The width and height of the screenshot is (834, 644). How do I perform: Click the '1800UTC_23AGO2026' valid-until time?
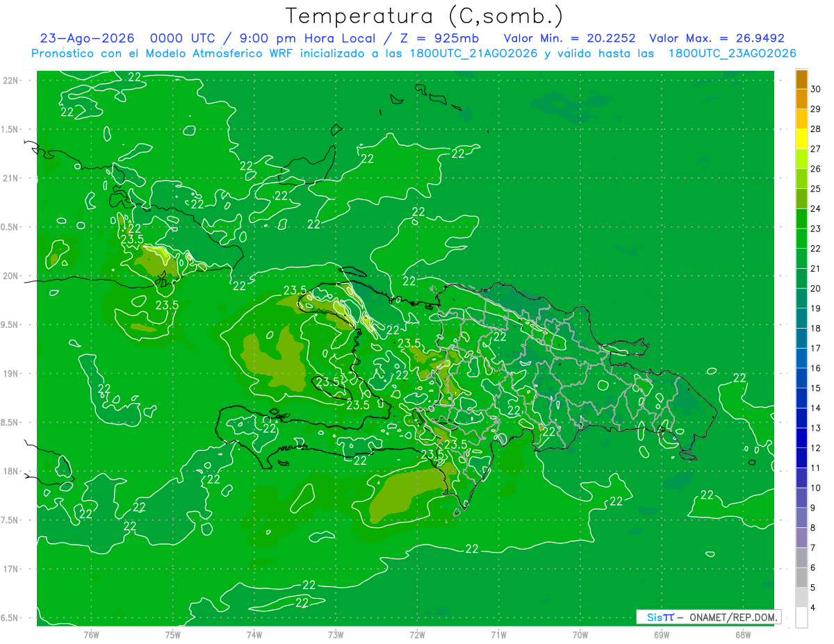(x=732, y=53)
